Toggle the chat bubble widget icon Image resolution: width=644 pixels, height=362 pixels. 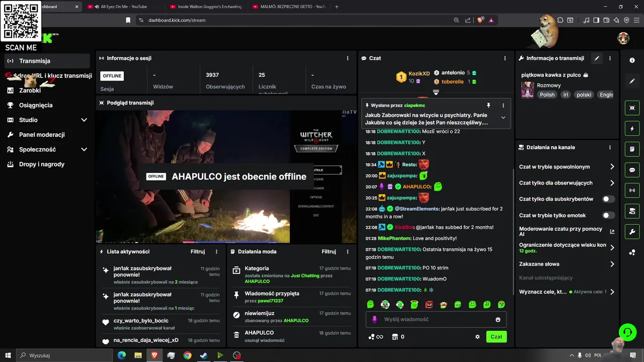click(x=632, y=170)
